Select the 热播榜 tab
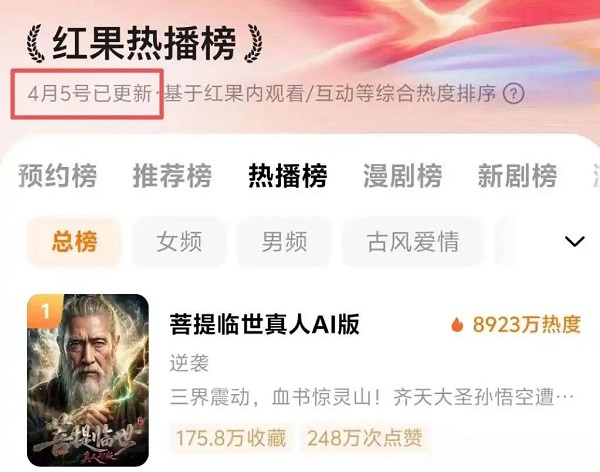600x472 pixels. click(x=288, y=176)
